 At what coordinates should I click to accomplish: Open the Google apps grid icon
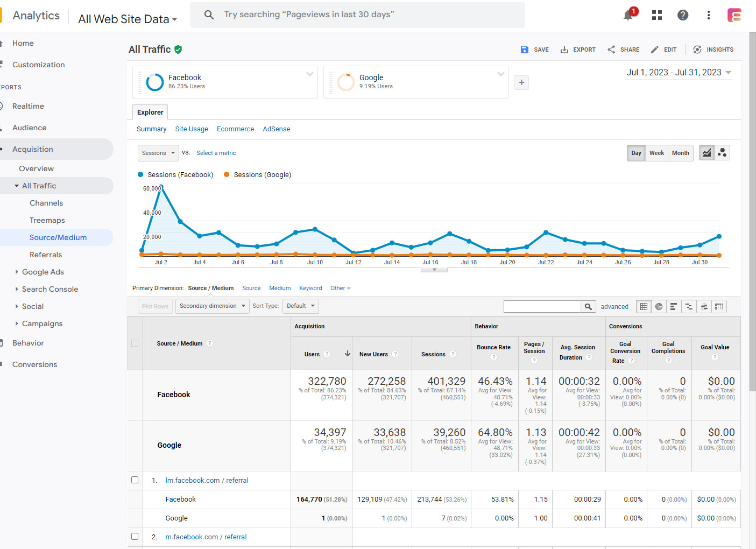click(x=656, y=15)
